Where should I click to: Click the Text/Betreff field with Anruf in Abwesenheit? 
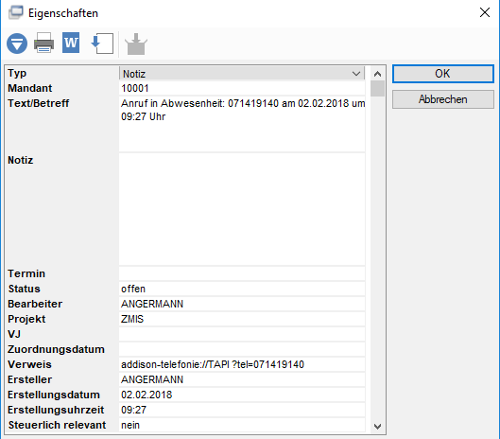tap(242, 124)
